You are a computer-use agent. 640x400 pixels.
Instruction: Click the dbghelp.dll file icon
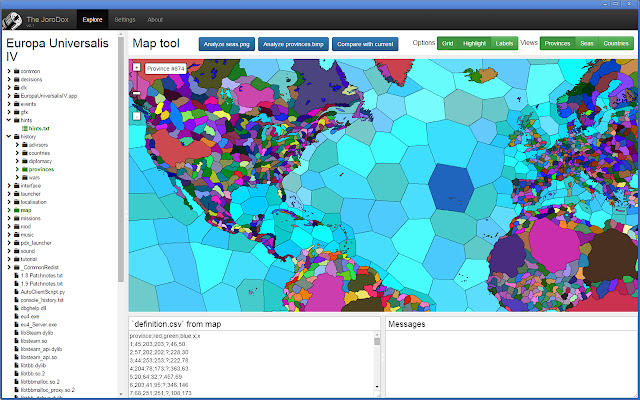coord(17,308)
